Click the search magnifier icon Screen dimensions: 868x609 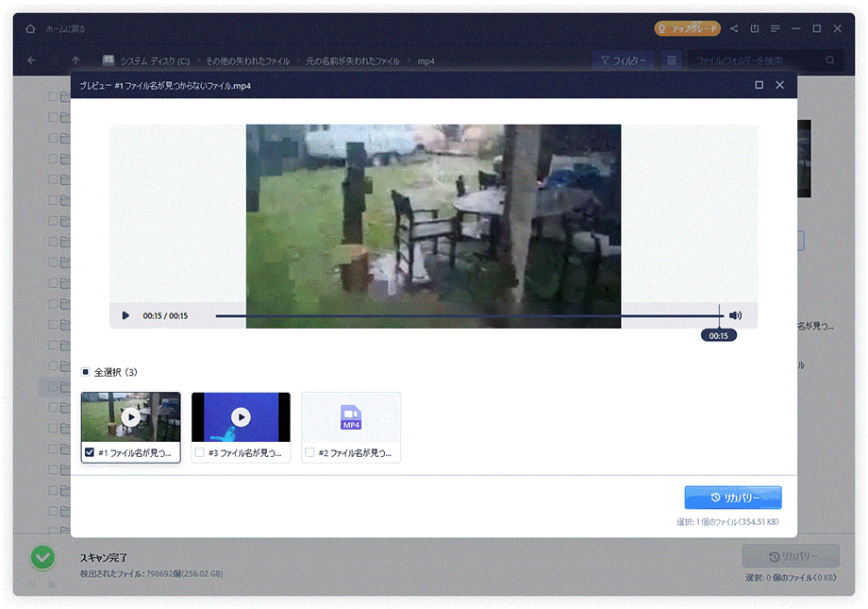(830, 60)
